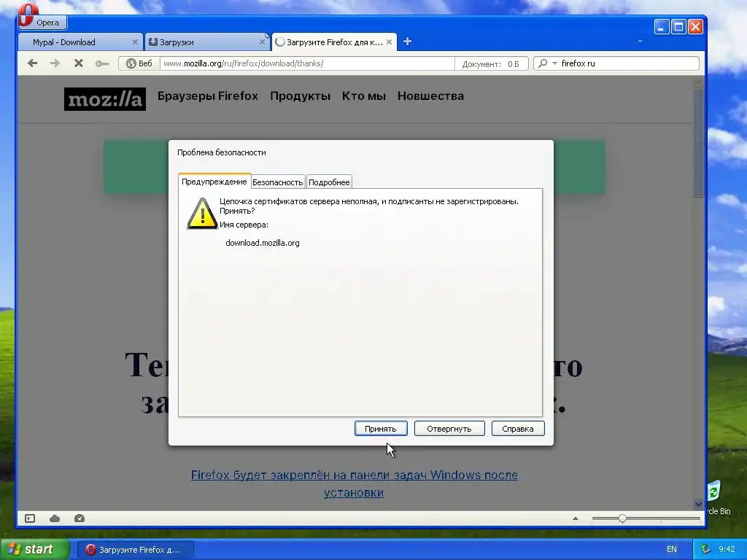
Task: Adjust the zoom slider handle
Action: tap(623, 518)
